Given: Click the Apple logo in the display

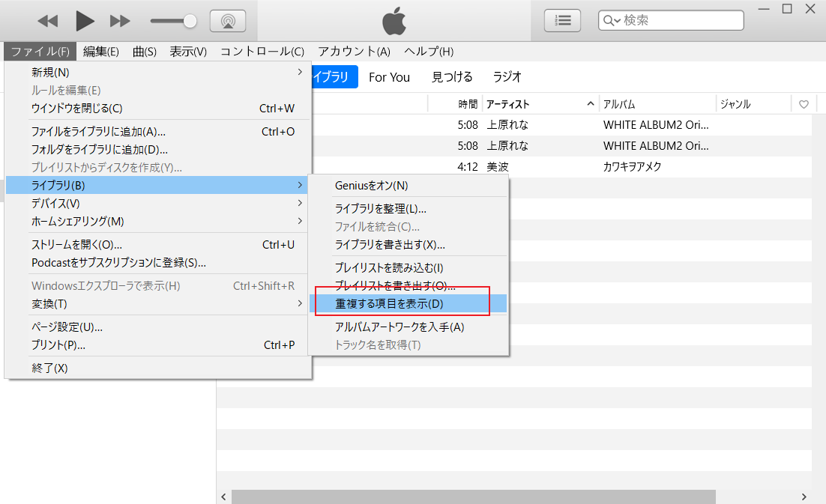Looking at the screenshot, I should tap(394, 21).
